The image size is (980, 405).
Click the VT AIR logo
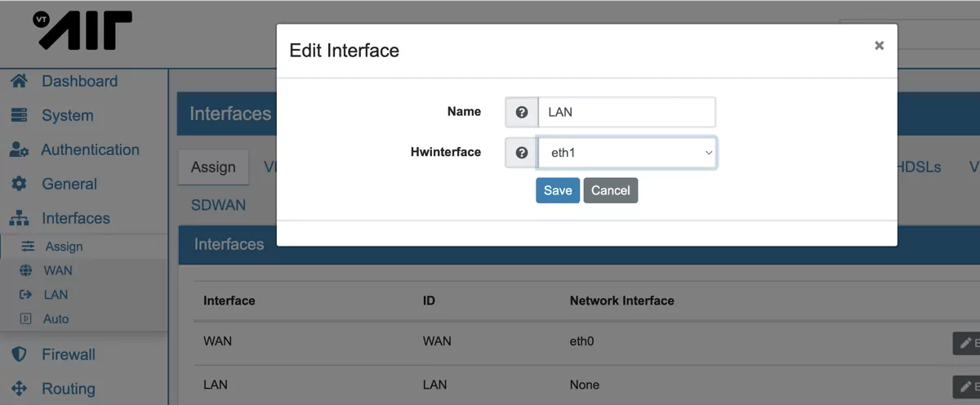pyautogui.click(x=82, y=31)
